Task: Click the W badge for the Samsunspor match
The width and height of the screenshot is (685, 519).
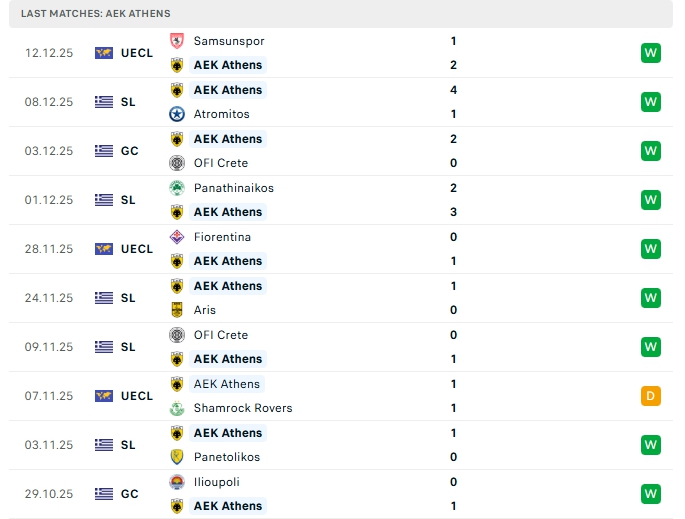Action: [651, 53]
